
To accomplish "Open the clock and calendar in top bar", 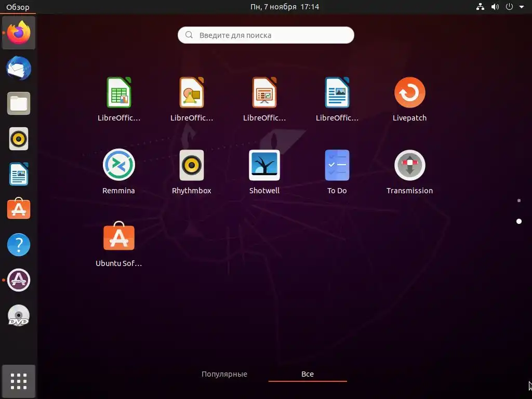I will 285,7.
